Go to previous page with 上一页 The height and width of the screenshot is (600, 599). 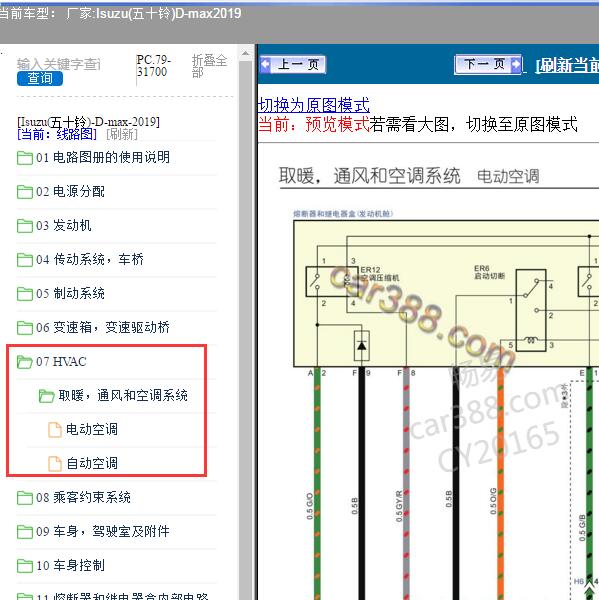click(293, 65)
